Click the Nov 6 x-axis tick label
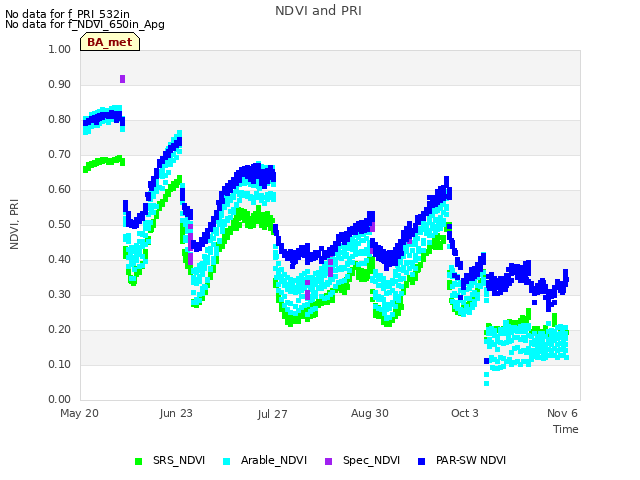 point(562,413)
